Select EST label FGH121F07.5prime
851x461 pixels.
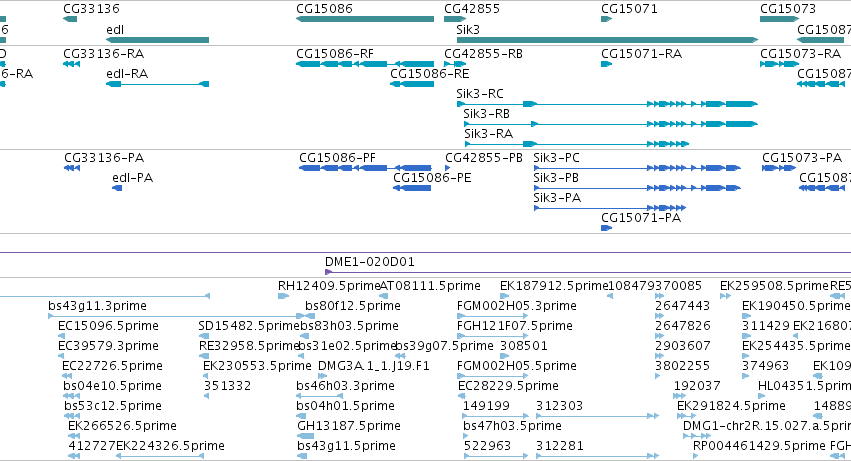(x=515, y=326)
